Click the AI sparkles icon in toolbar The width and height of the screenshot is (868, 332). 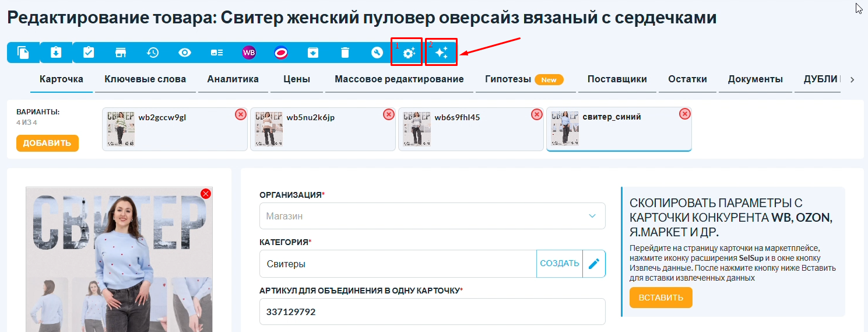(441, 53)
